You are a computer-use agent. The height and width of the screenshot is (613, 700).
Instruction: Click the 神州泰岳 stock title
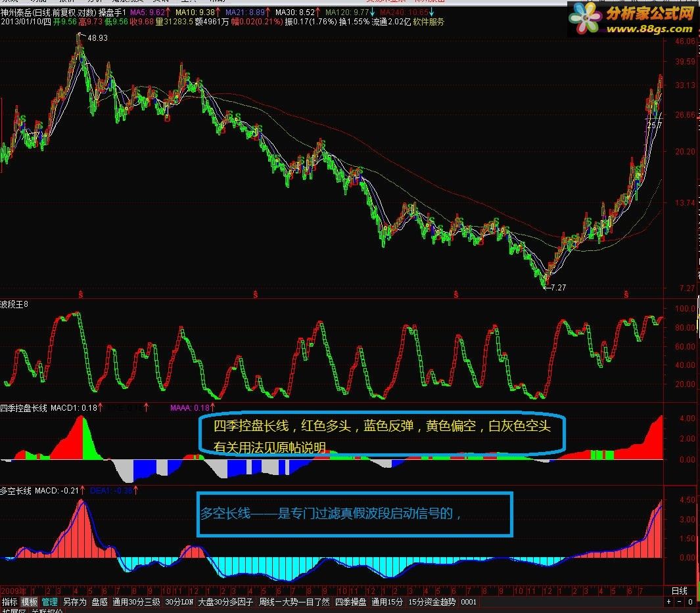click(16, 12)
